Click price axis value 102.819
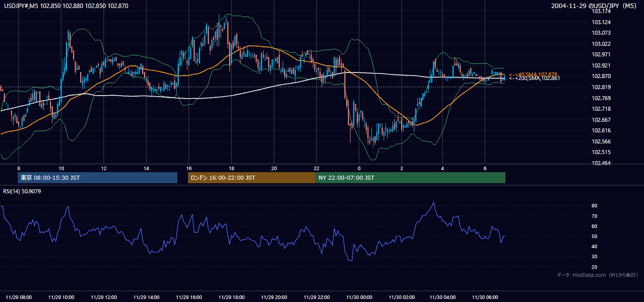The width and height of the screenshot is (644, 302). (601, 87)
